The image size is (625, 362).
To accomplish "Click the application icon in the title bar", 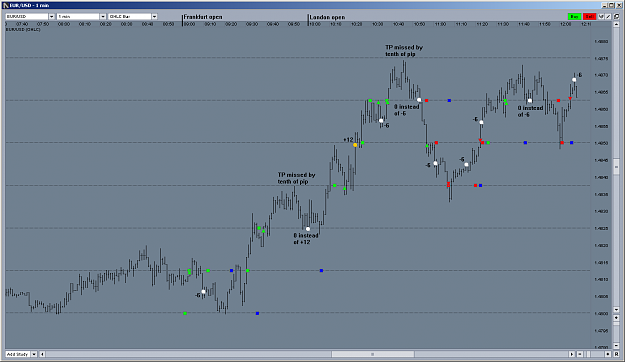I will tap(6, 5).
